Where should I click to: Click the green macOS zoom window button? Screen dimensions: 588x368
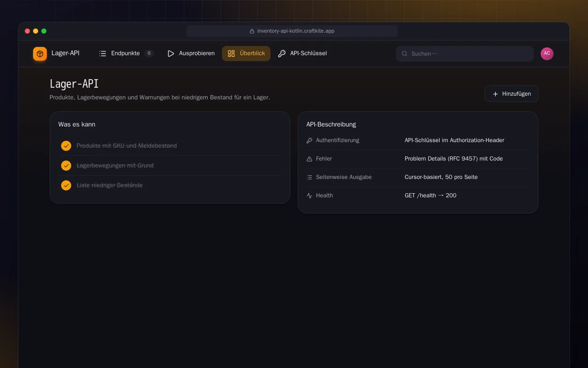click(44, 31)
